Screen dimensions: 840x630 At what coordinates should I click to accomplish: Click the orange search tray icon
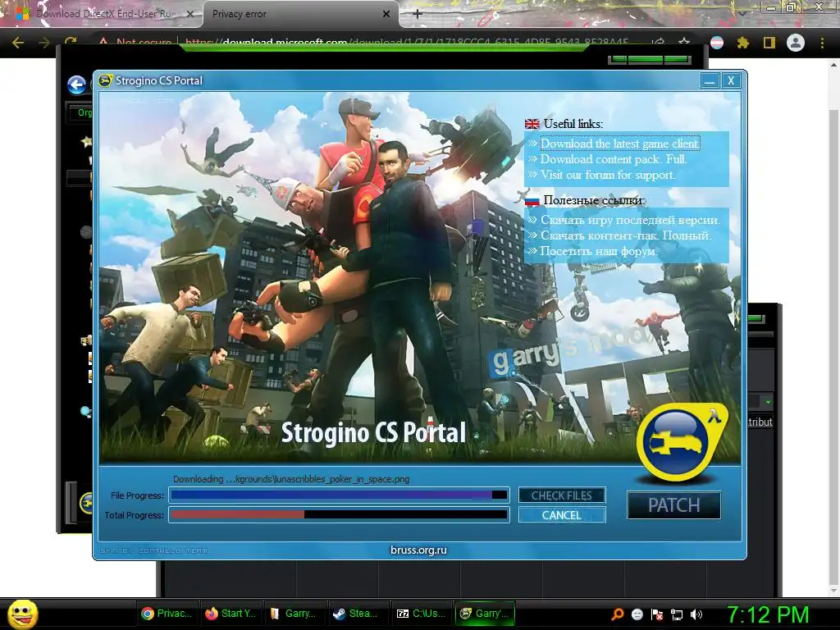click(x=618, y=614)
